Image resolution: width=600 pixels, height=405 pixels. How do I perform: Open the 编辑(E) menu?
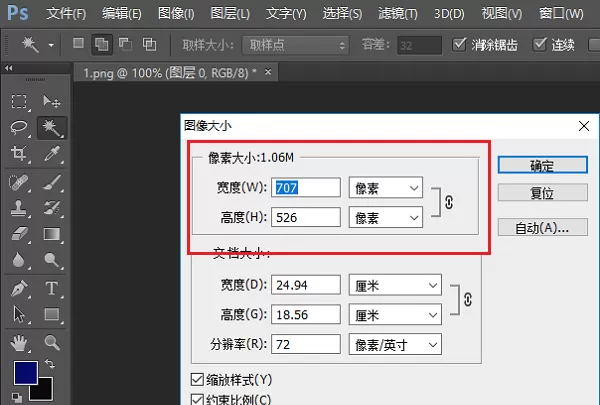pos(122,14)
